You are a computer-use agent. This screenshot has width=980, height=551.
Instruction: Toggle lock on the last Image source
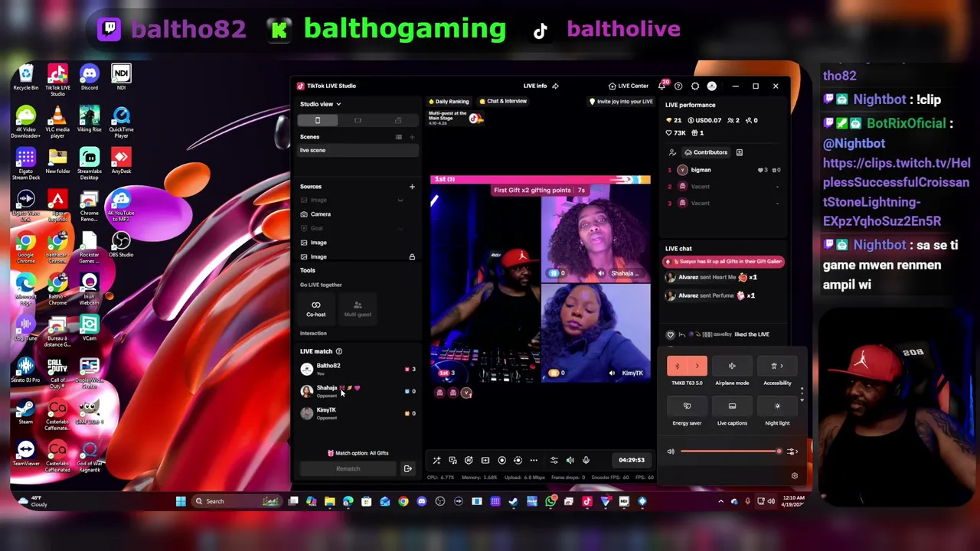point(412,257)
